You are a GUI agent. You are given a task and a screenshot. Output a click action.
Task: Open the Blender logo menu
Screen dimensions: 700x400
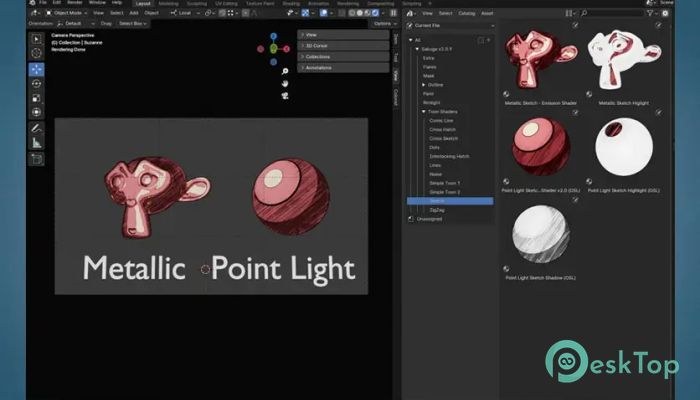coord(32,3)
